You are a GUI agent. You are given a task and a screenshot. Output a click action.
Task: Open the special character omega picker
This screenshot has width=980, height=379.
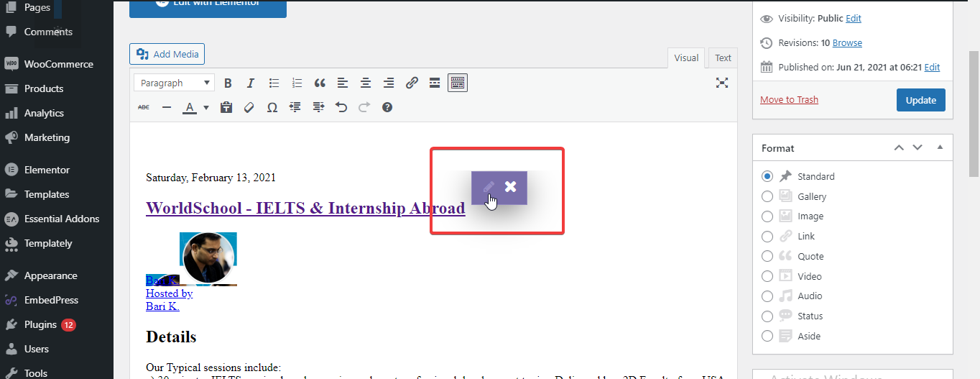[x=272, y=107]
